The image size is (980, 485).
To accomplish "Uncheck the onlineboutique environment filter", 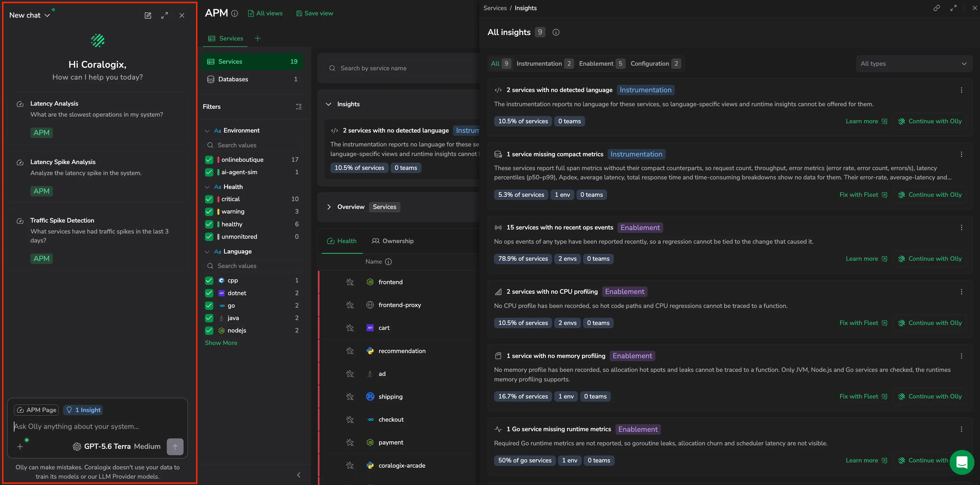I will (209, 159).
